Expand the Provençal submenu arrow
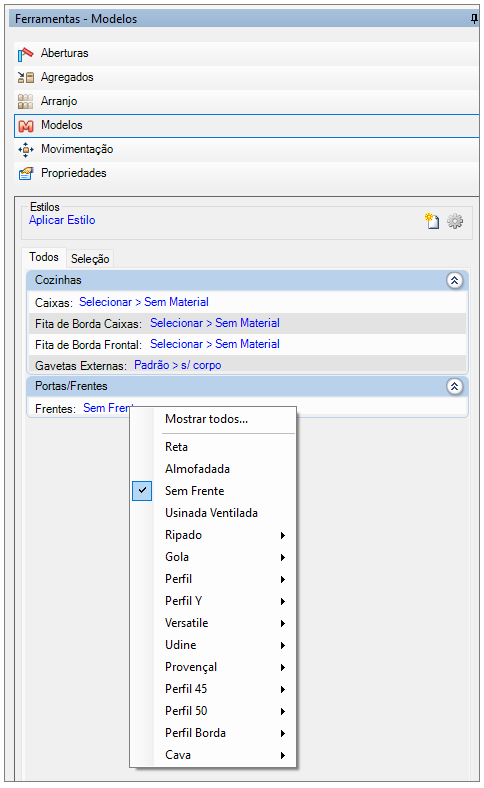The image size is (484, 788). click(283, 667)
